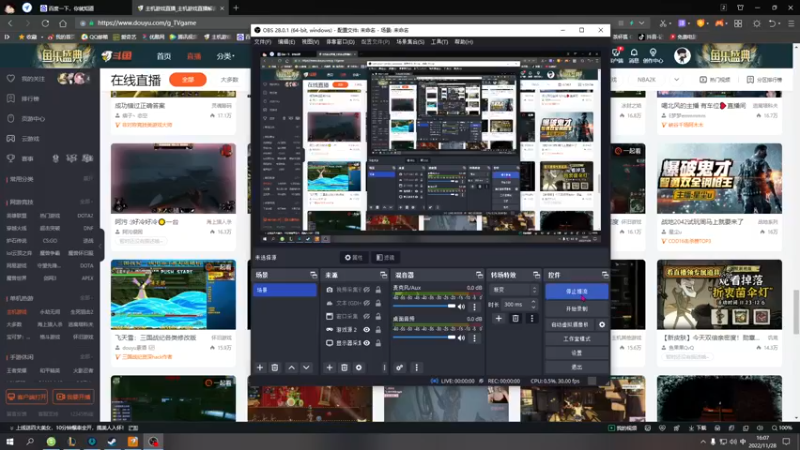Move scene up with the up arrow
Image resolution: width=800 pixels, height=450 pixels.
click(291, 367)
